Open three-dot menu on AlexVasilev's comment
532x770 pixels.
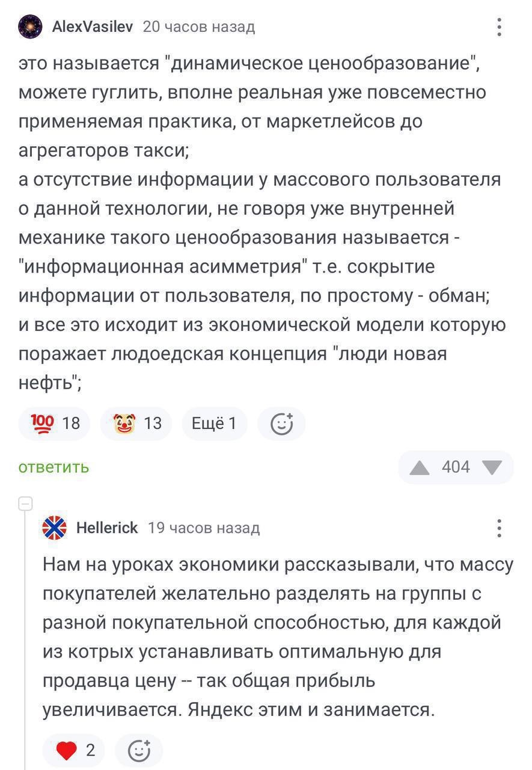[499, 27]
